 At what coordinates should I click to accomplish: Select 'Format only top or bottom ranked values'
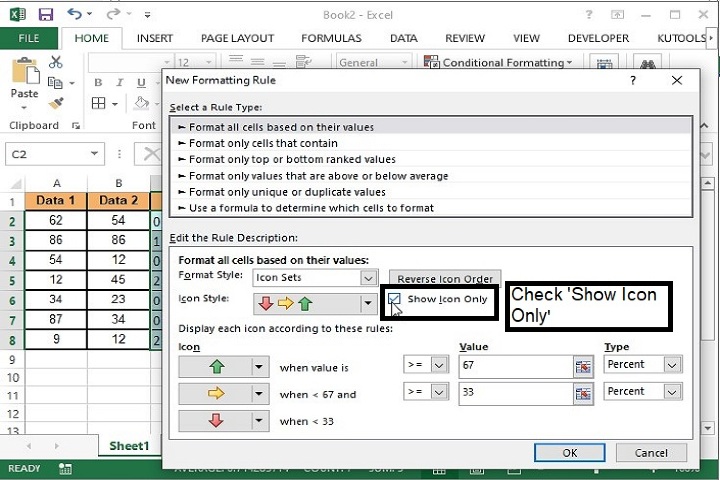point(431,159)
